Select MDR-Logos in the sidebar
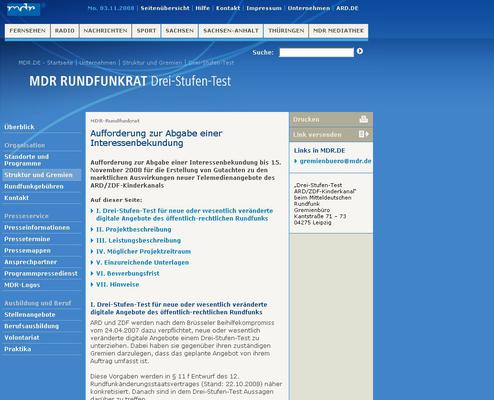 [x=22, y=285]
